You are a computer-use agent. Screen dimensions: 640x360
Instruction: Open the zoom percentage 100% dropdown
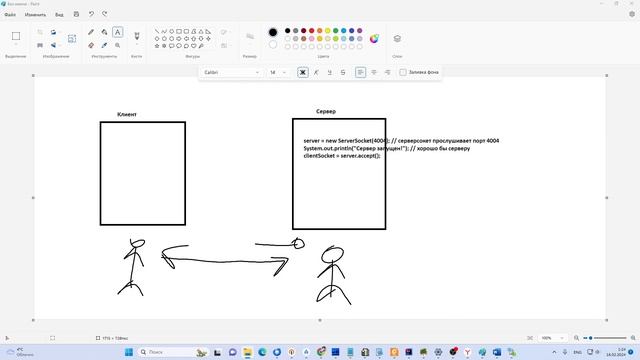pos(553,338)
